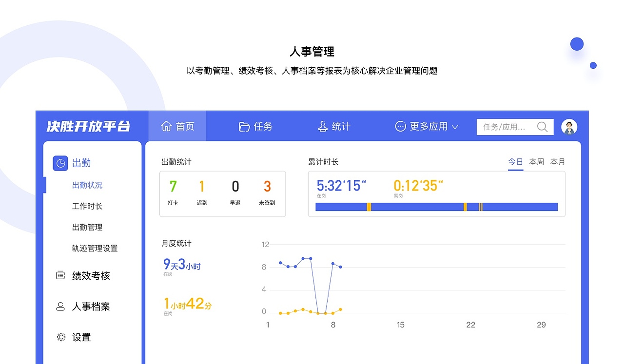Open 轨迹管理设置 from the sidebar
Viewport: 624px width, 364px height.
pos(94,248)
